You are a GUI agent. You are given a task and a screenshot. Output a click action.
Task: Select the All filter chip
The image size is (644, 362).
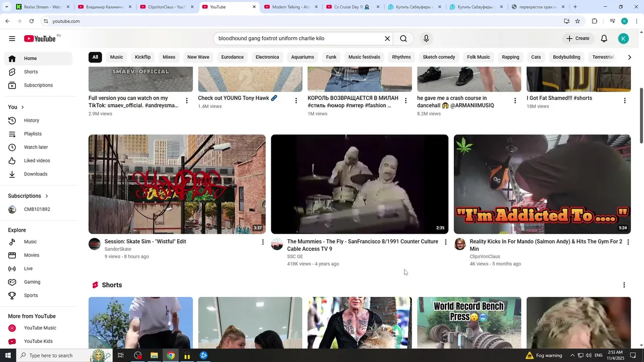point(95,57)
